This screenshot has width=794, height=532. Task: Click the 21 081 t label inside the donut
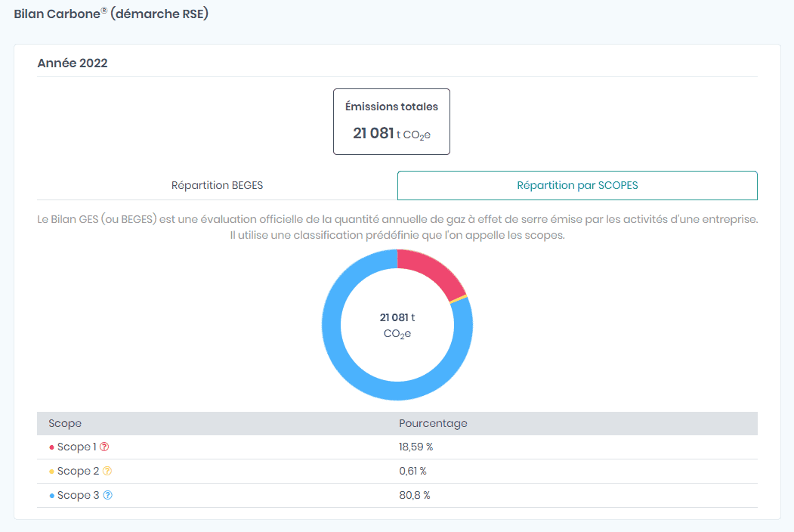397,317
